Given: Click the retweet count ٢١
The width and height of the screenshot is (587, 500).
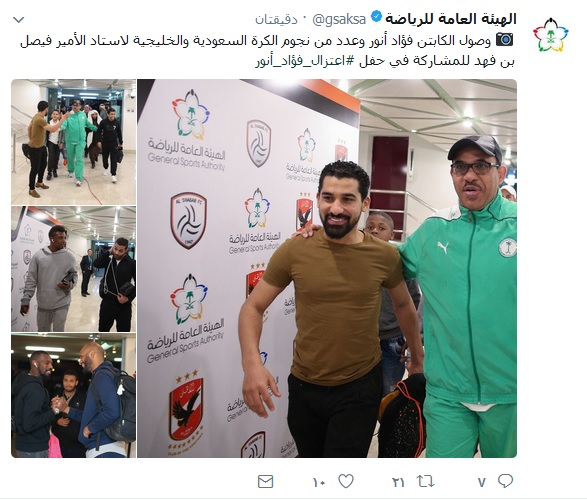Looking at the screenshot, I should [x=398, y=482].
